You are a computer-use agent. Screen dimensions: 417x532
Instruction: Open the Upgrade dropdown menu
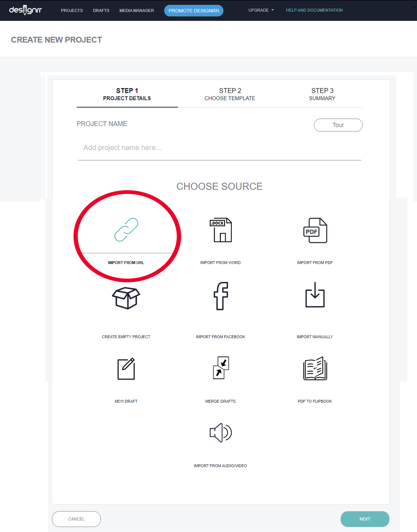pyautogui.click(x=261, y=10)
